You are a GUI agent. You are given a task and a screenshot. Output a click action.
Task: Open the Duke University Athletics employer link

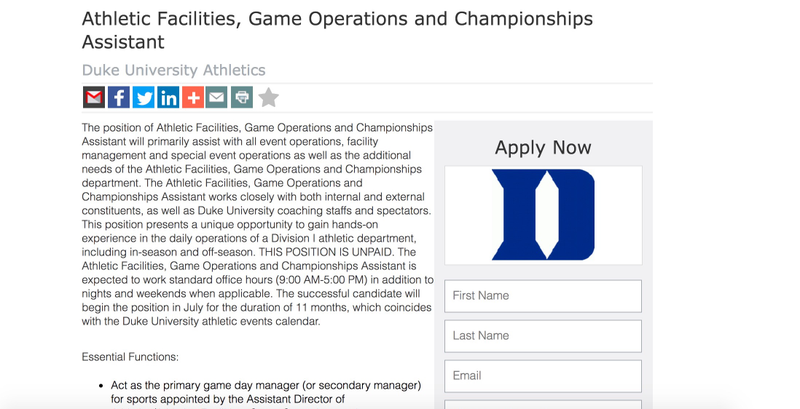coord(173,70)
